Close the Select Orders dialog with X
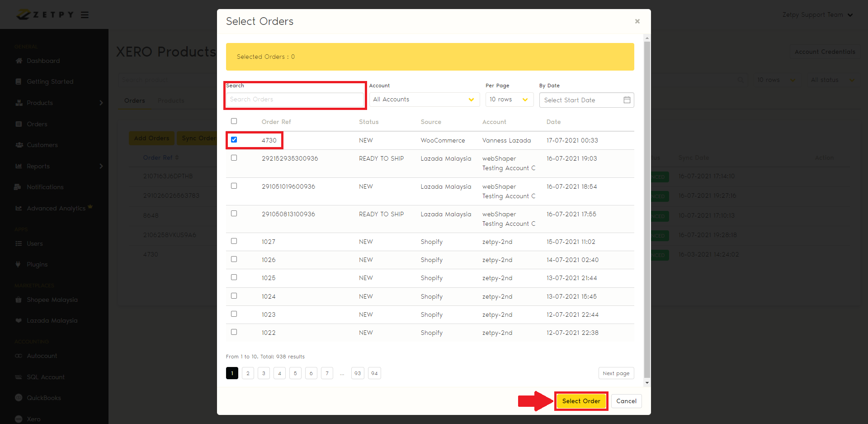Screen dimensions: 868x424 [637, 21]
